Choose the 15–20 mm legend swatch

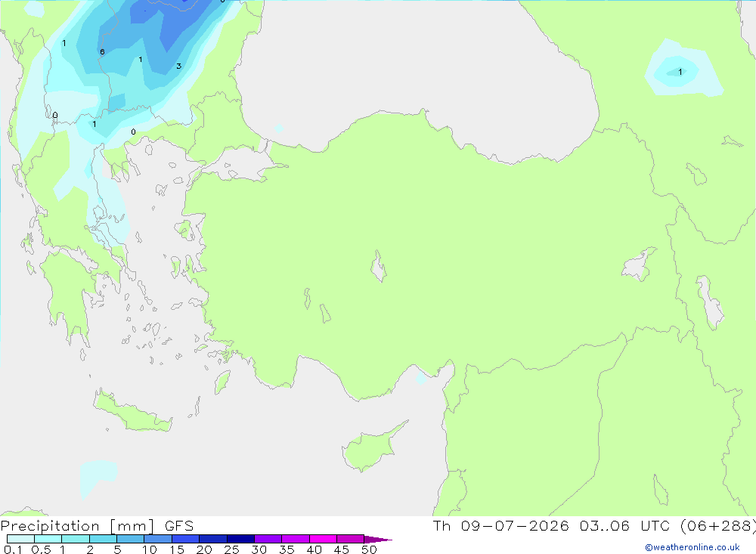(185, 539)
